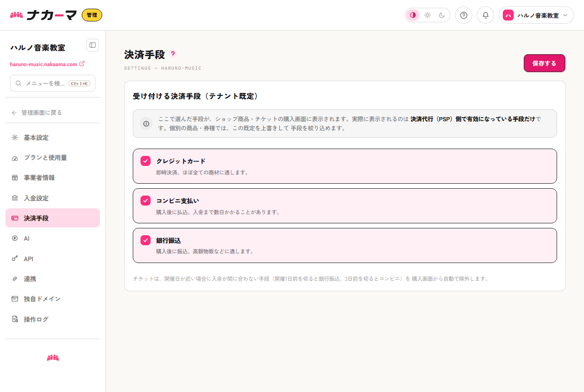The height and width of the screenshot is (392, 584).
Task: Open AI menu item
Action: pos(52,238)
